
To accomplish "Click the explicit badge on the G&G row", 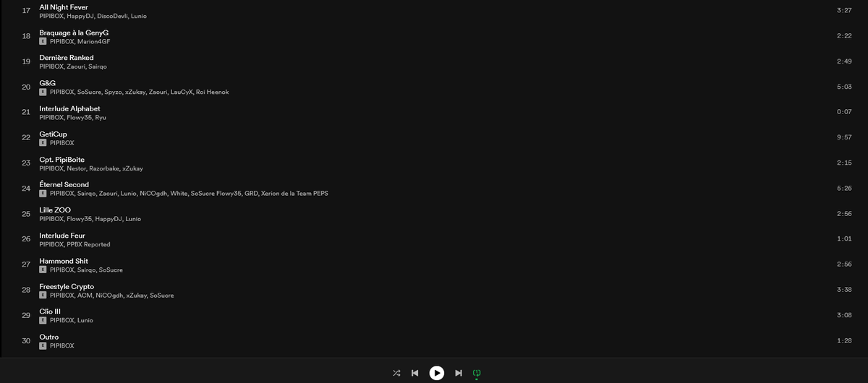I will coord(43,92).
